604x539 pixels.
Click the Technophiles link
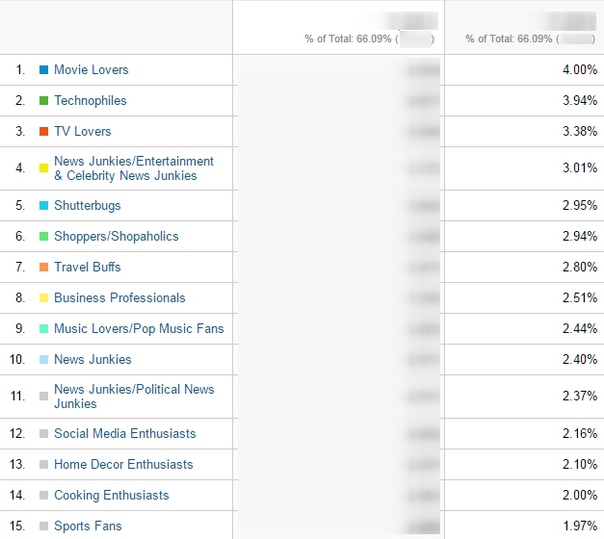[x=90, y=101]
